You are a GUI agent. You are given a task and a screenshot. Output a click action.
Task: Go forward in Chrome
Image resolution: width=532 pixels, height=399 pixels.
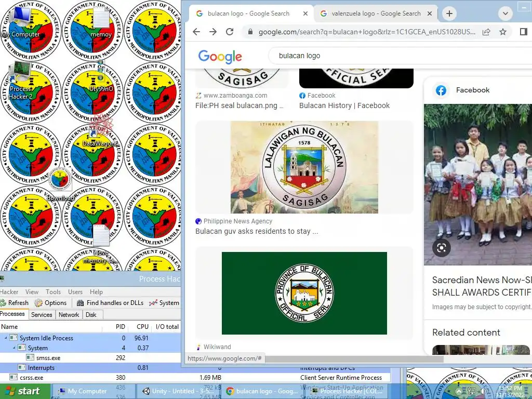[213, 32]
